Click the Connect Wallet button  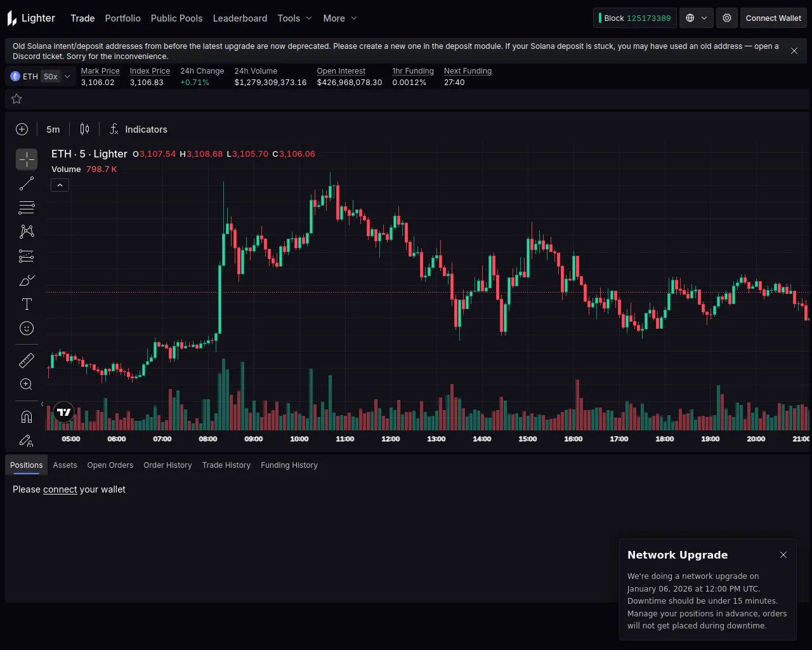pos(773,18)
